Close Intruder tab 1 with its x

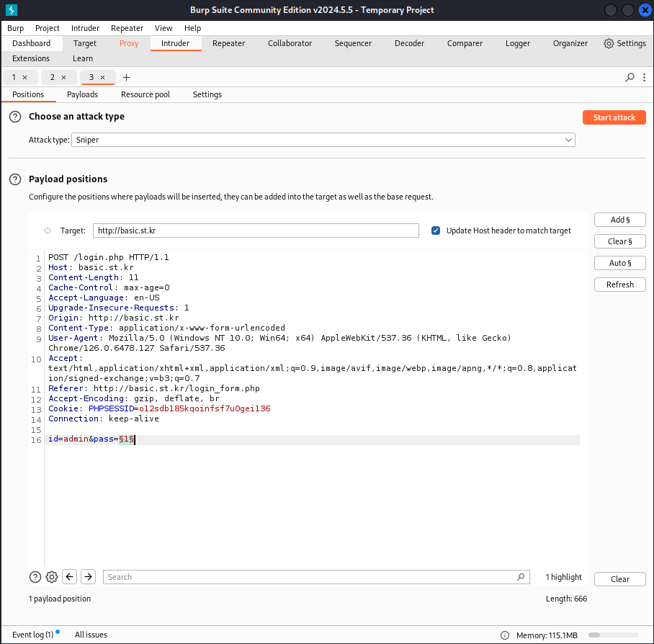coord(25,78)
